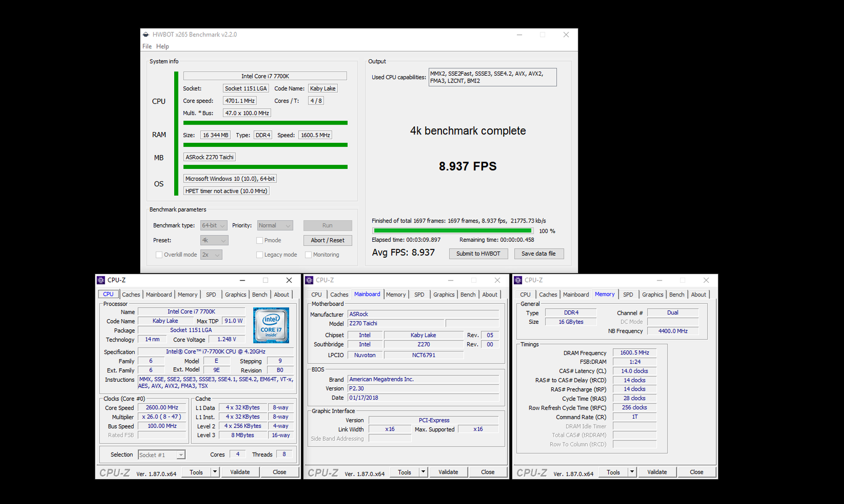The width and height of the screenshot is (844, 504).
Task: Click Level 3 cache 8 MBytes value
Action: 243,435
